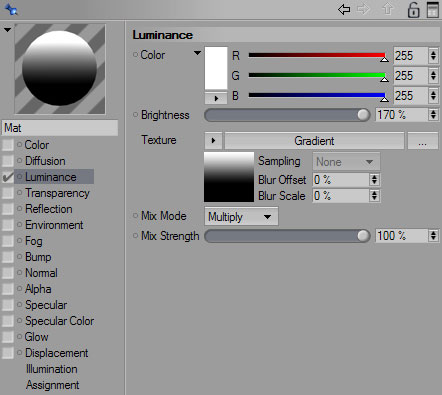Go forward using the right arrow icon

click(x=363, y=9)
